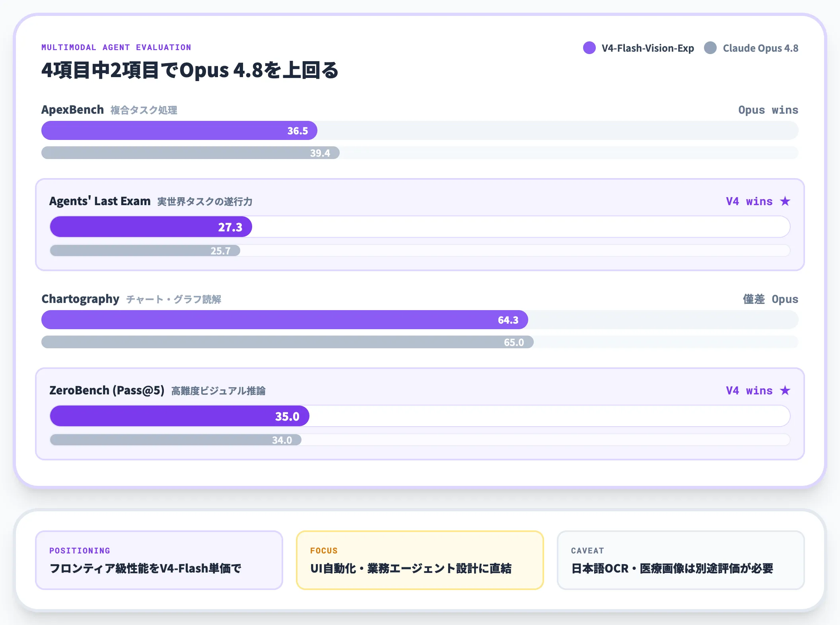Click the Agents' Last Exam purple bar 27.3
This screenshot has width=840, height=625.
(151, 227)
